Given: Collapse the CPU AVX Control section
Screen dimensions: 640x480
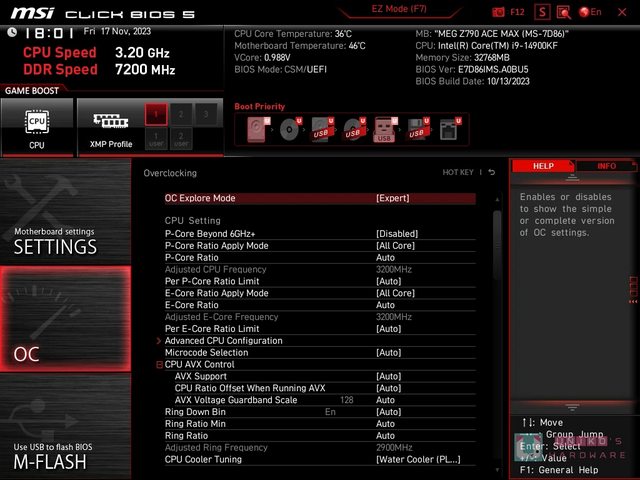Looking at the screenshot, I should pyautogui.click(x=159, y=365).
